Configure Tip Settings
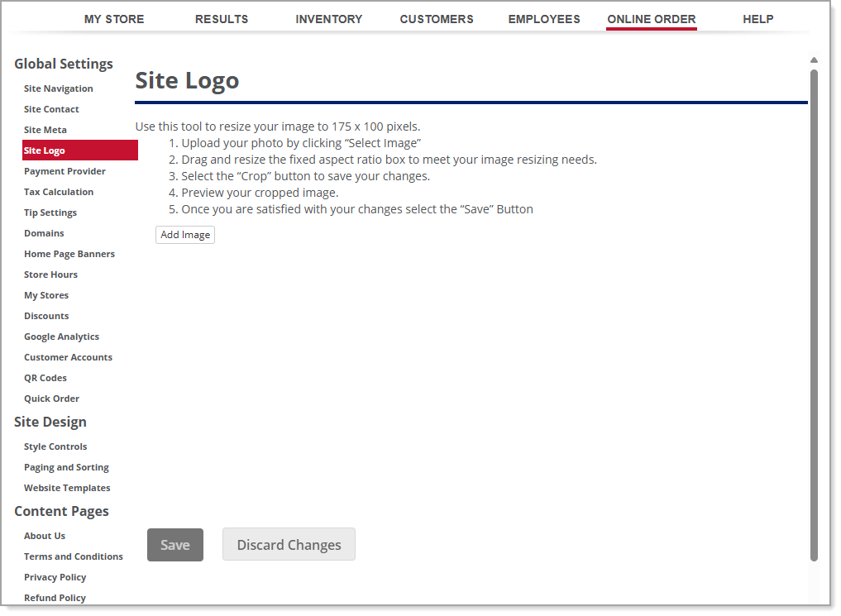 pyautogui.click(x=50, y=212)
